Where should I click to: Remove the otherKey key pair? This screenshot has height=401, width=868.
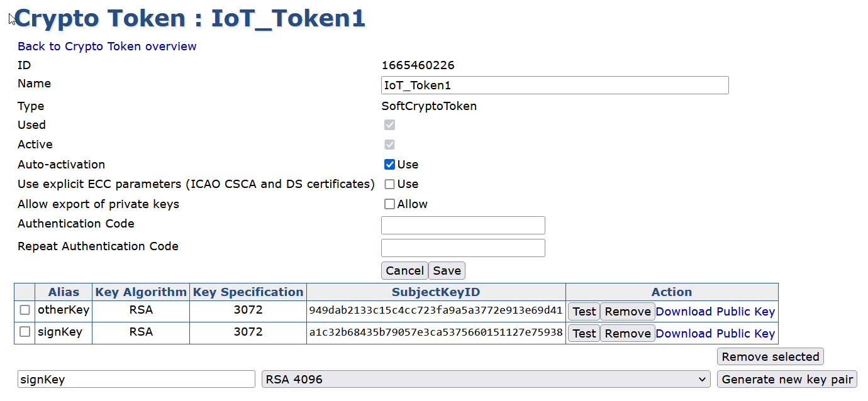click(x=627, y=312)
